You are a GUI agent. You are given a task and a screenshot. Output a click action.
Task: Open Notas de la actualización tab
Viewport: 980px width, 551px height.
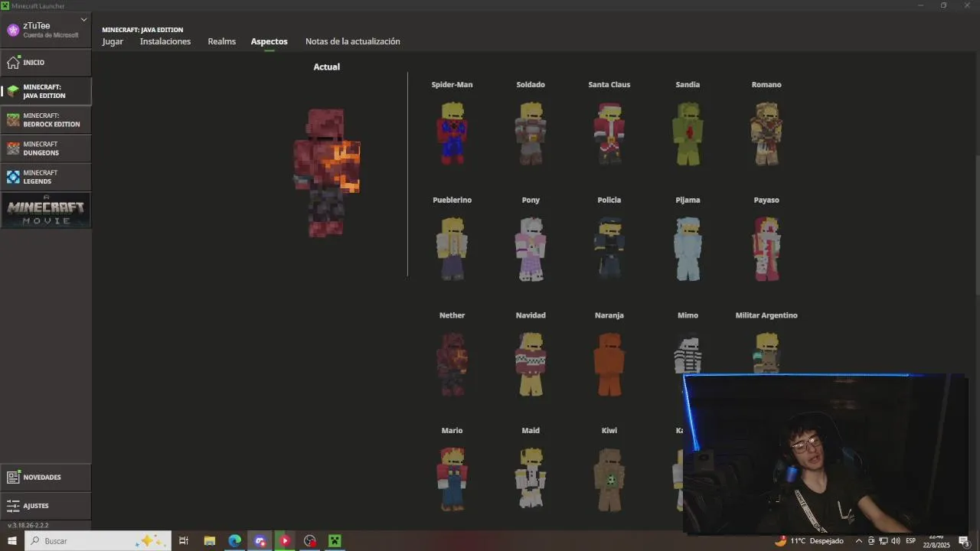pyautogui.click(x=353, y=41)
